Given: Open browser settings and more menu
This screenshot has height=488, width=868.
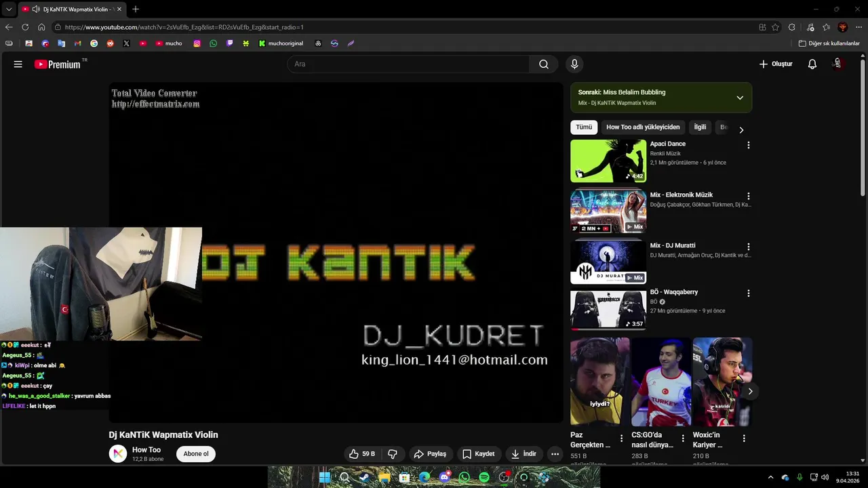Looking at the screenshot, I should [x=859, y=27].
